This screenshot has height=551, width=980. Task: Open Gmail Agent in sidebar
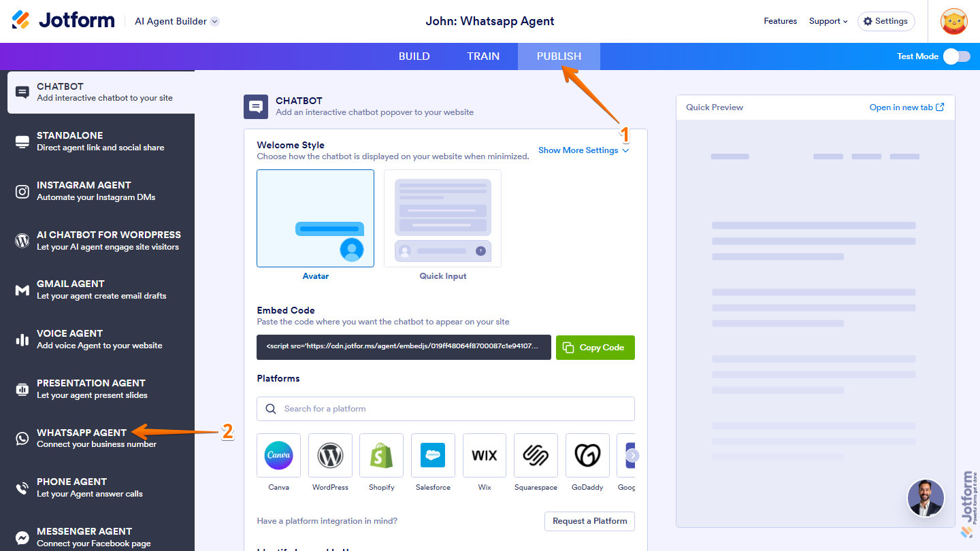(97, 290)
